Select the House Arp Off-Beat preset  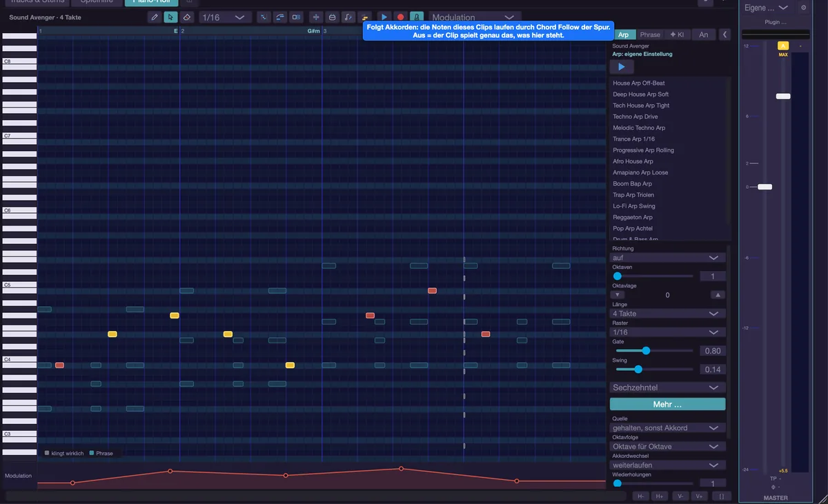(669, 83)
